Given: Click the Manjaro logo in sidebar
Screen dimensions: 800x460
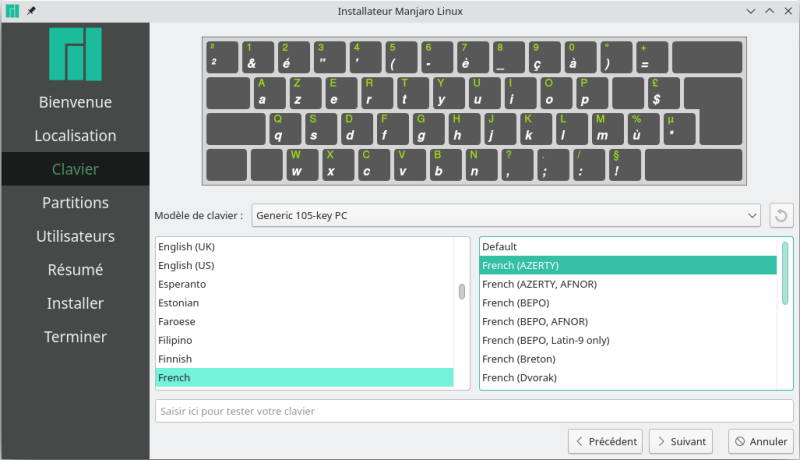Looking at the screenshot, I should tap(75, 54).
